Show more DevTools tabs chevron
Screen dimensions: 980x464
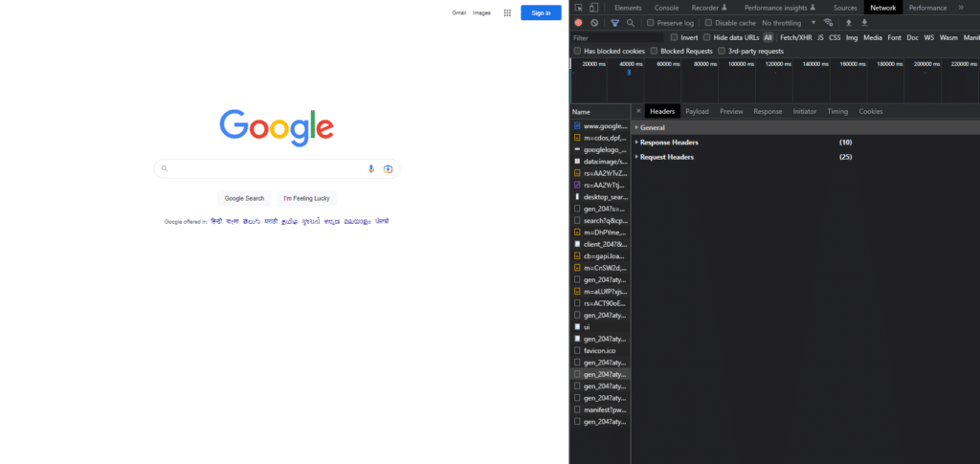point(961,8)
